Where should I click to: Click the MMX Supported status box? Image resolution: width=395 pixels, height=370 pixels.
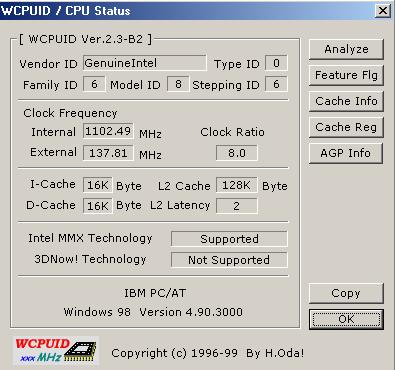point(229,239)
